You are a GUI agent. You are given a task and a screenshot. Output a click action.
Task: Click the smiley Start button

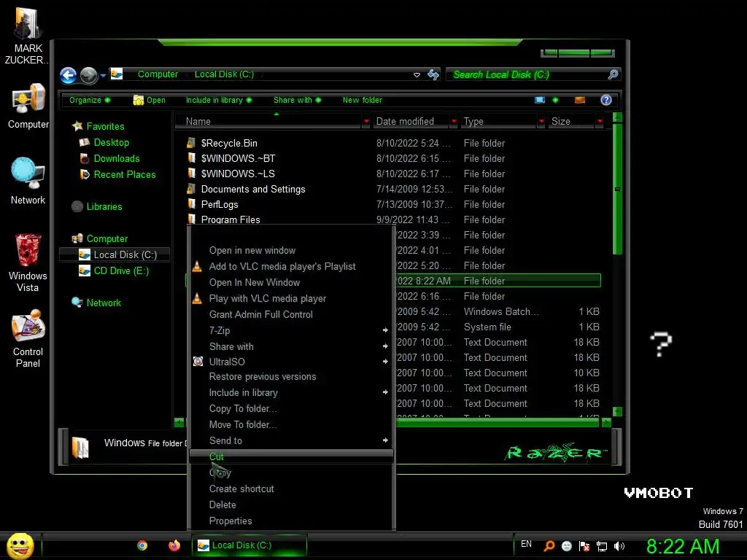pyautogui.click(x=20, y=545)
